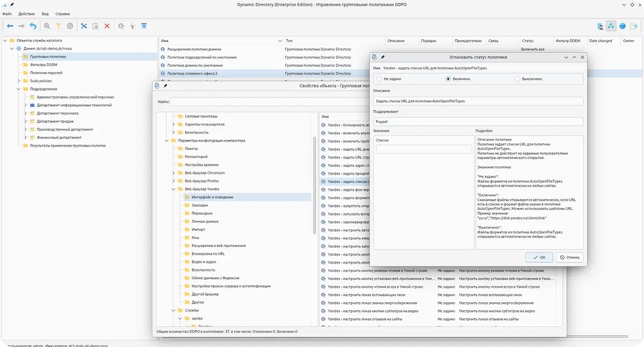The width and height of the screenshot is (644, 347).
Task: Select the 'Включено' radio option
Action: (x=448, y=79)
